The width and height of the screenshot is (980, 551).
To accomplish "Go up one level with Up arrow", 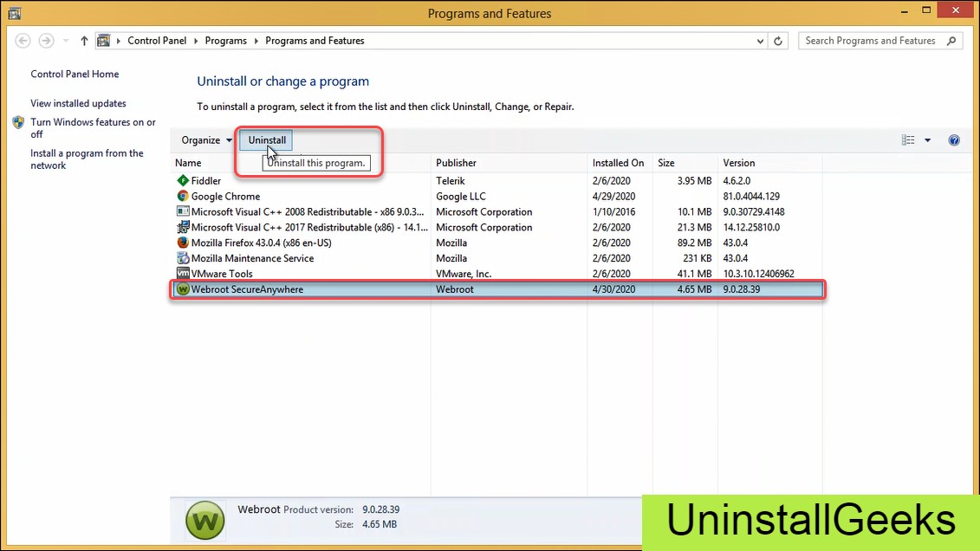I will pyautogui.click(x=84, y=41).
